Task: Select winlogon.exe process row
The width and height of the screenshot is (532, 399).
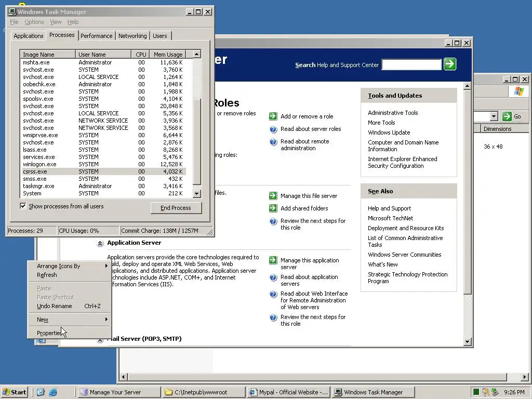Action: 104,164
